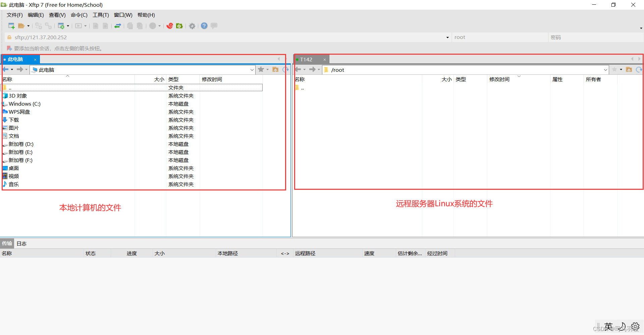Close the 此电脑 tab
The image size is (644, 335).
coord(35,60)
